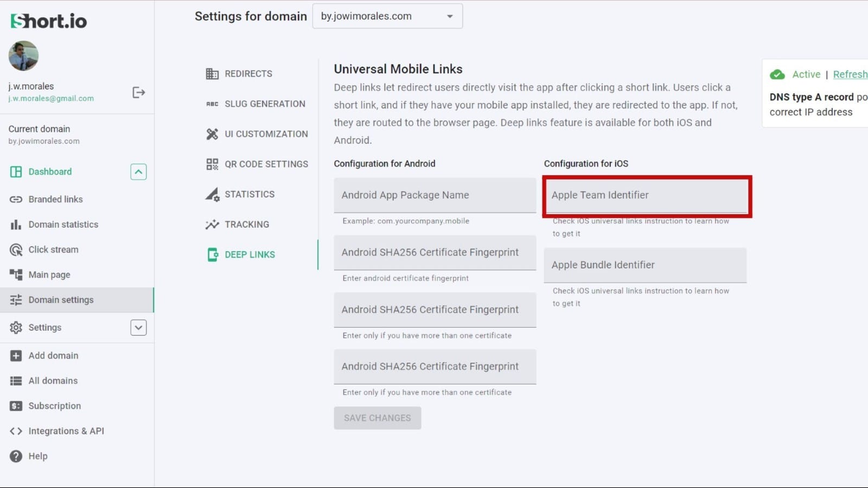Click the Domain statistics bar chart icon
868x488 pixels.
coord(16,224)
